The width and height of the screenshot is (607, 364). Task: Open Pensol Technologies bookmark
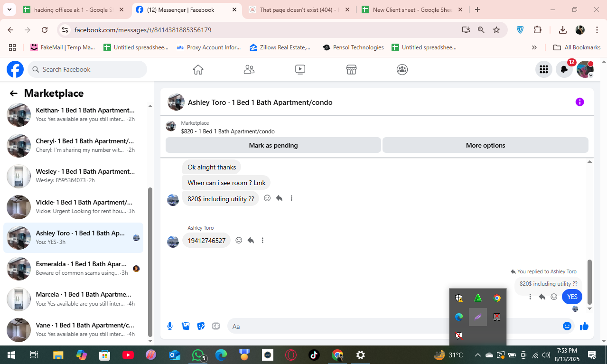353,47
